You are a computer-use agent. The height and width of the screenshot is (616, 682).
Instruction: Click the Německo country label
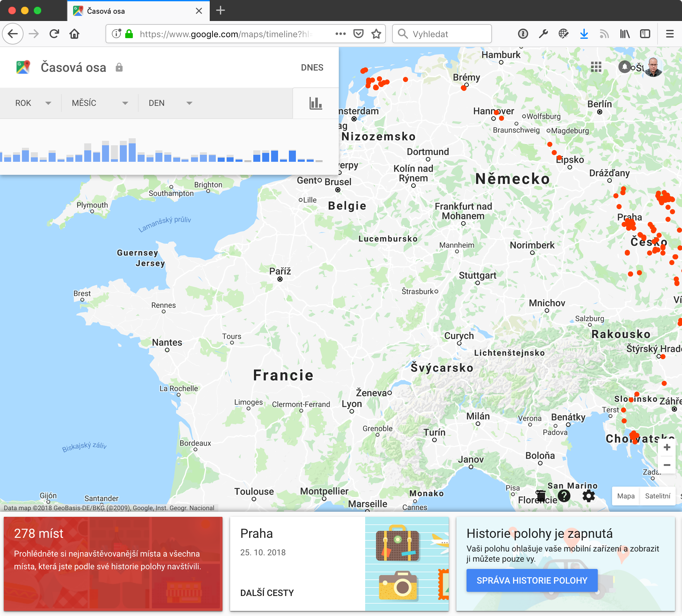[x=513, y=179]
